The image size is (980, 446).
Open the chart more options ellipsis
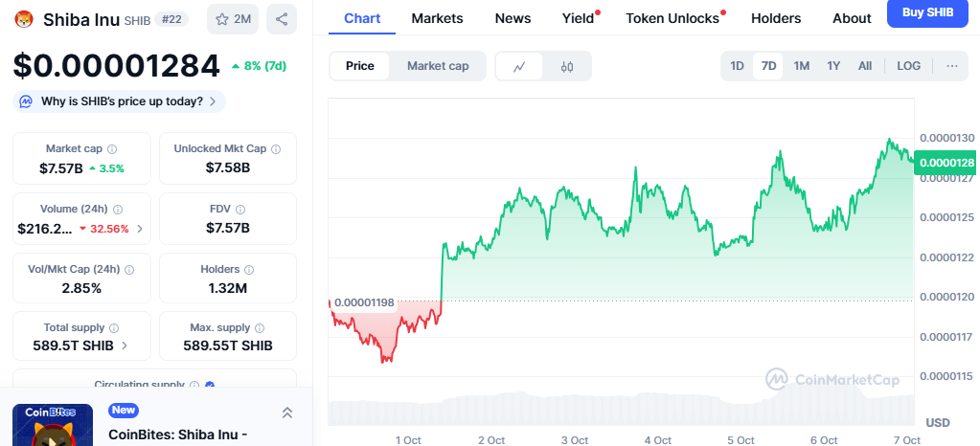coord(951,66)
